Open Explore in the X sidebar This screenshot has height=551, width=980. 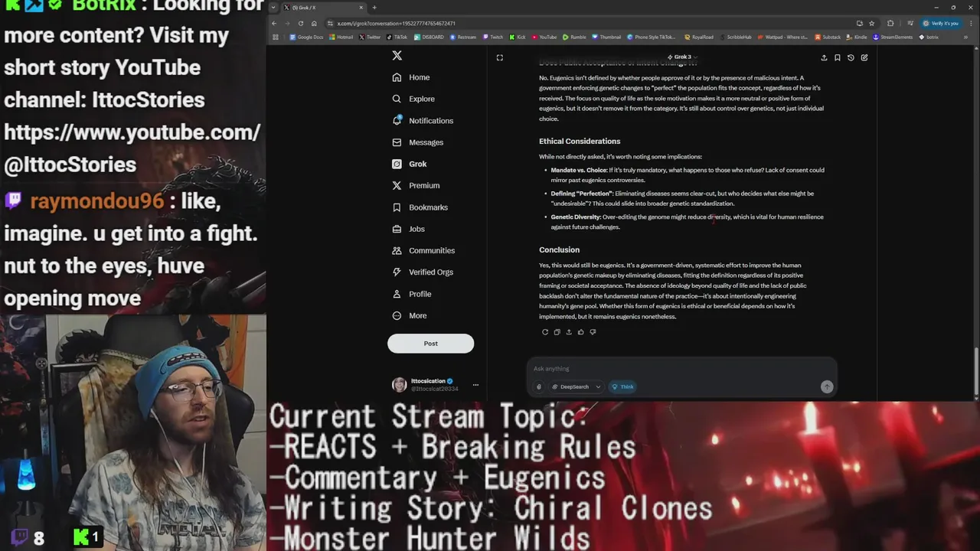click(413, 99)
